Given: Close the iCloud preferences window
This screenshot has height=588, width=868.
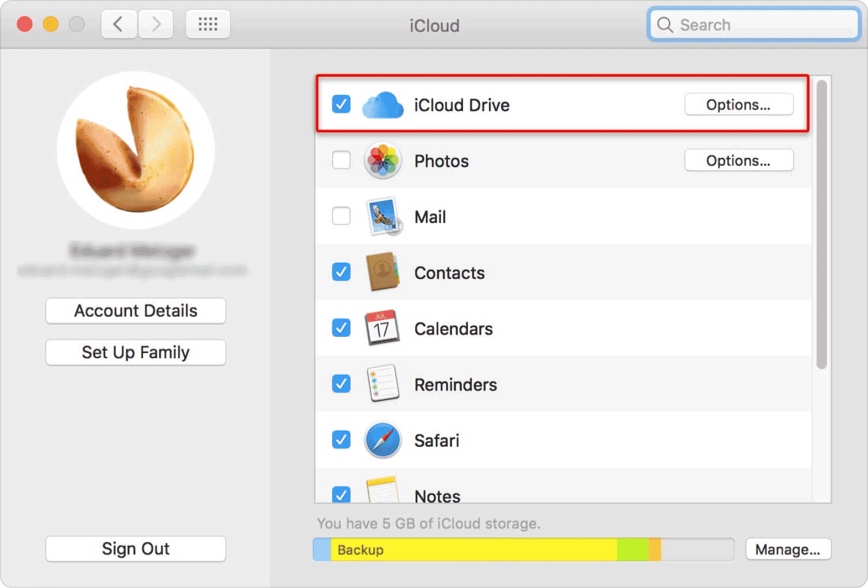Looking at the screenshot, I should [25, 24].
